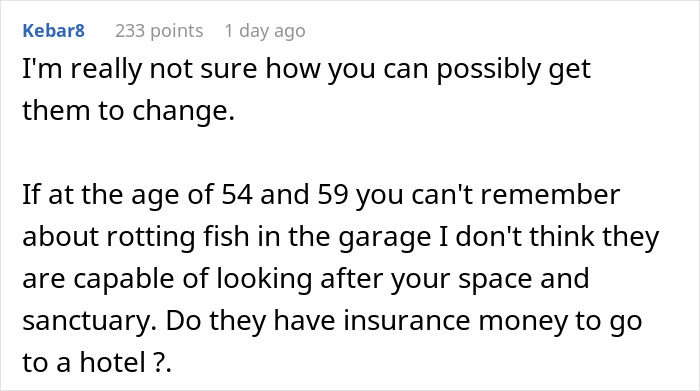Click the word 'sanctuary.'
Screen dimensions: 700x391
[89, 321]
